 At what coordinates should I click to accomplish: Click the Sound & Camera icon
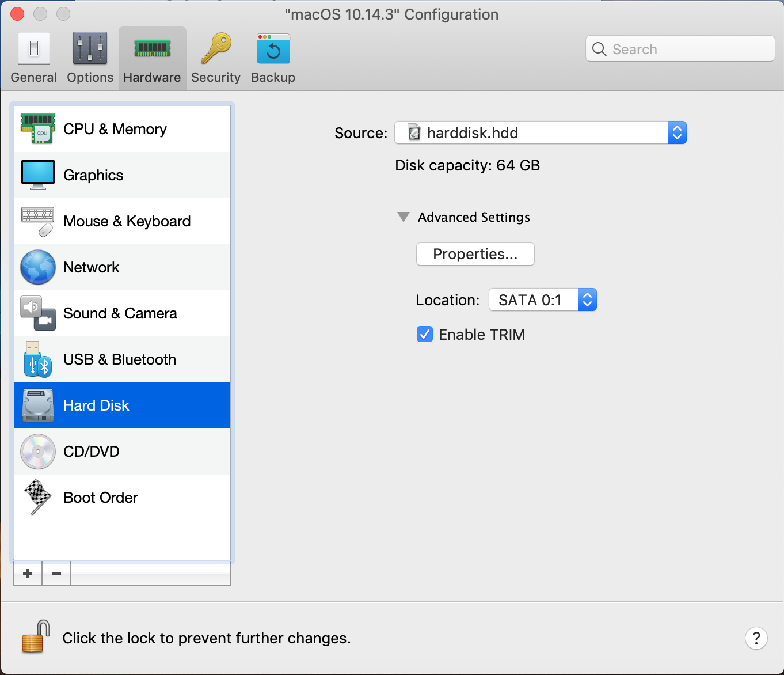pos(38,313)
